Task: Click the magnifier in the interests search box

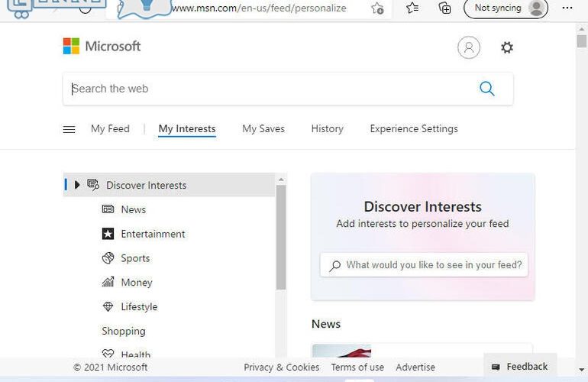Action: tap(334, 266)
